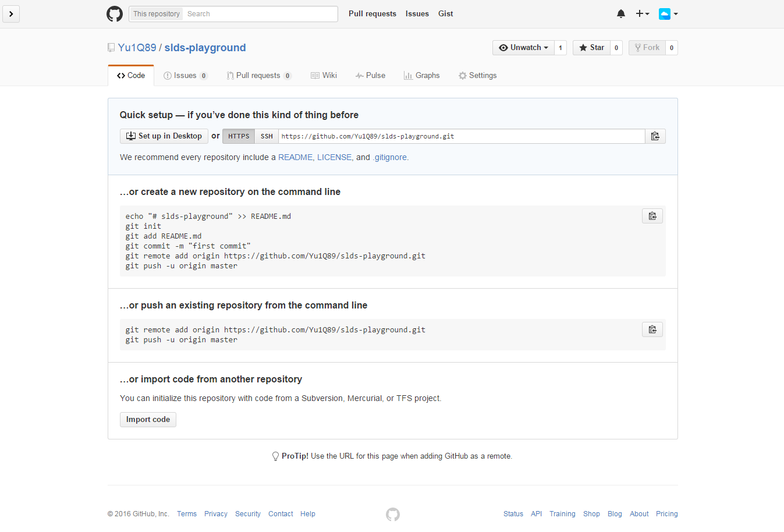Go to the Pulse tab

[370, 76]
